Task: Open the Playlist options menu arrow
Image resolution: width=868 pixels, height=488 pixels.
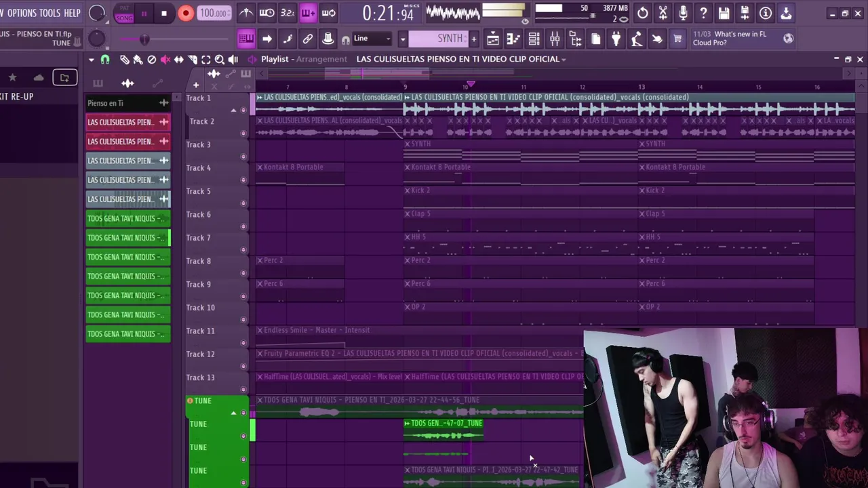Action: pos(91,60)
